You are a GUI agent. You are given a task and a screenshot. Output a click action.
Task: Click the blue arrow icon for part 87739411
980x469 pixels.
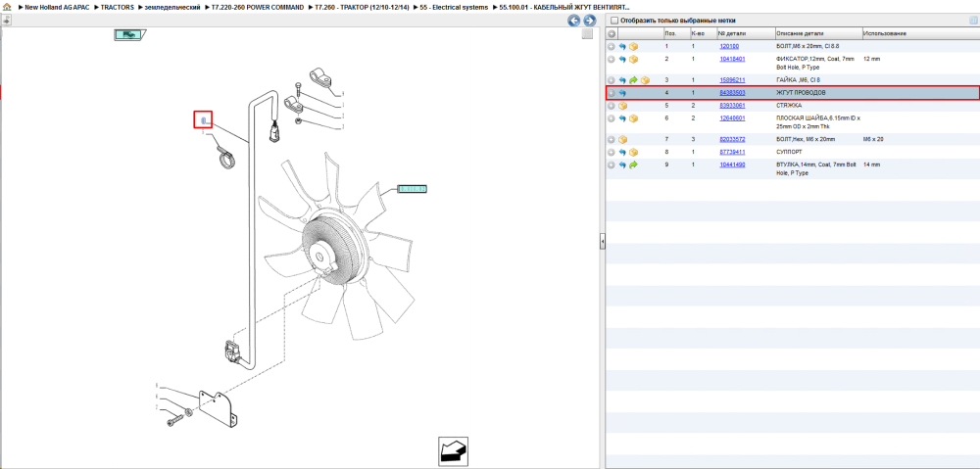pos(622,153)
